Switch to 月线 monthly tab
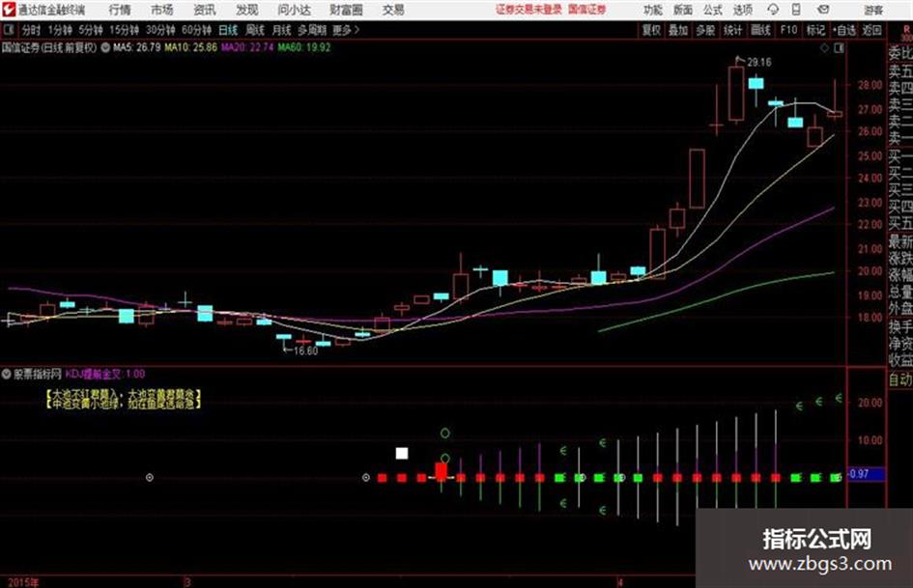 click(x=282, y=30)
